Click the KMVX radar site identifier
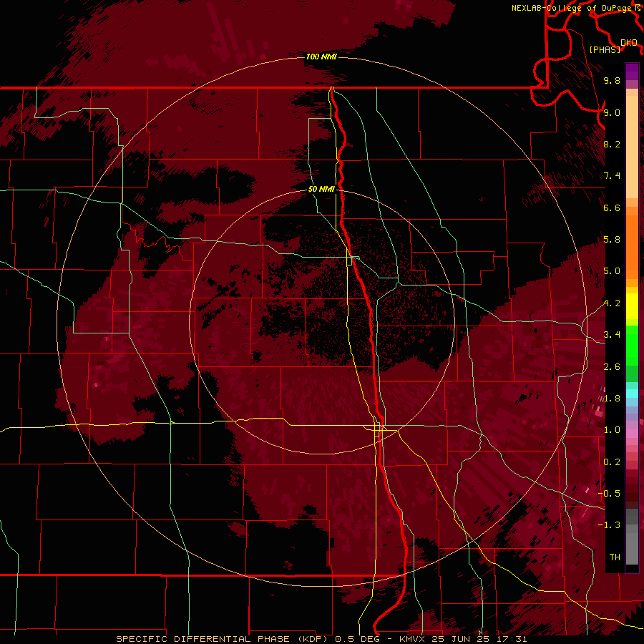The width and height of the screenshot is (644, 644). (x=412, y=639)
